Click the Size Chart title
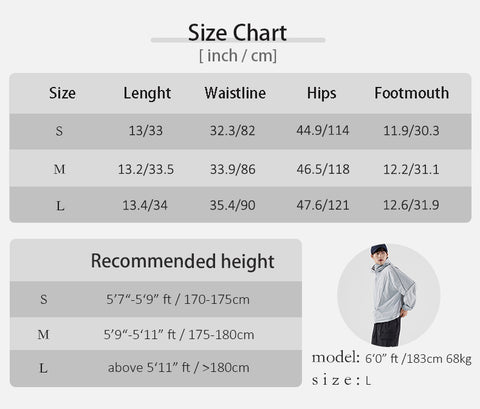The height and width of the screenshot is (409, 480). (237, 33)
